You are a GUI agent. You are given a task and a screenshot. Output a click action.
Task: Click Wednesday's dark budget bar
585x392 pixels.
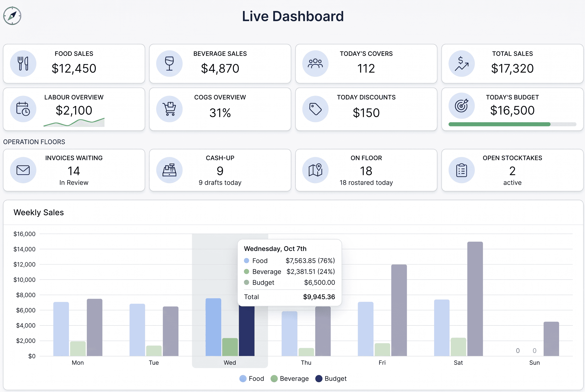pyautogui.click(x=247, y=331)
